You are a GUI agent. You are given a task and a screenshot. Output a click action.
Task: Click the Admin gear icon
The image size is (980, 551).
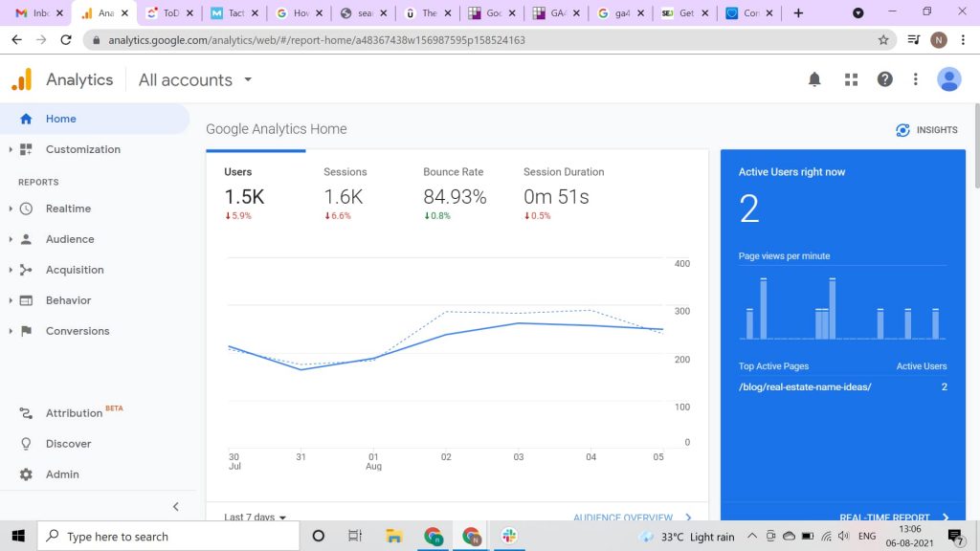(x=26, y=474)
